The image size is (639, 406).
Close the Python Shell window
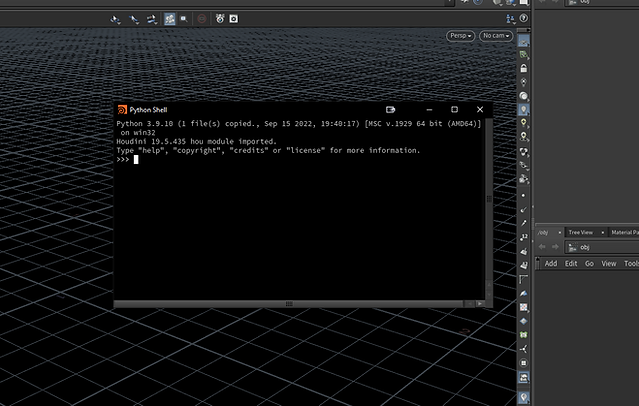[x=480, y=109]
